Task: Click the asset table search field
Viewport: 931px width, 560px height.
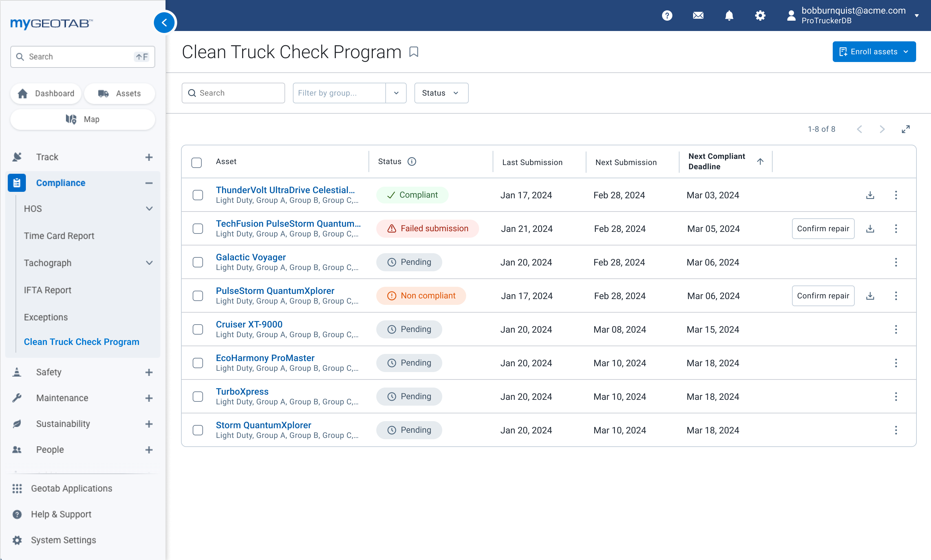Action: [233, 93]
